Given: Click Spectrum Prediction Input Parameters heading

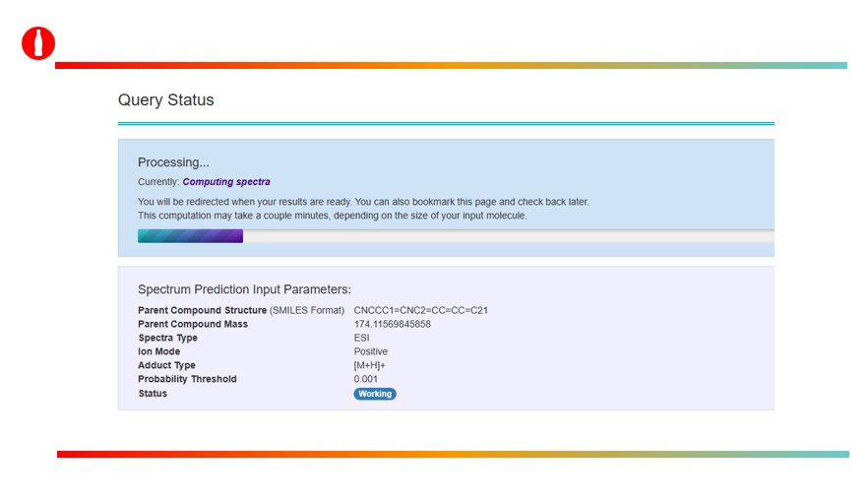Looking at the screenshot, I should (244, 289).
